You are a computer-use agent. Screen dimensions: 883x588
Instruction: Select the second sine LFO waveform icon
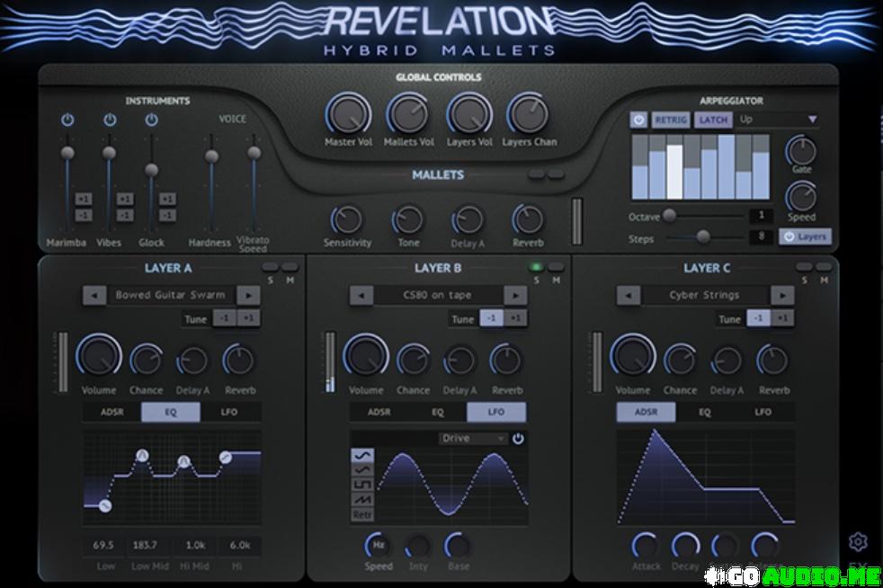(x=362, y=469)
